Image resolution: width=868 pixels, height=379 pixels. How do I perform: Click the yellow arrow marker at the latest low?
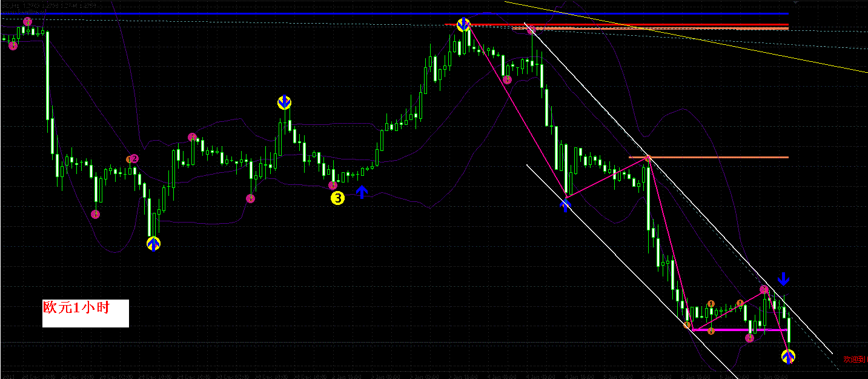tap(789, 357)
